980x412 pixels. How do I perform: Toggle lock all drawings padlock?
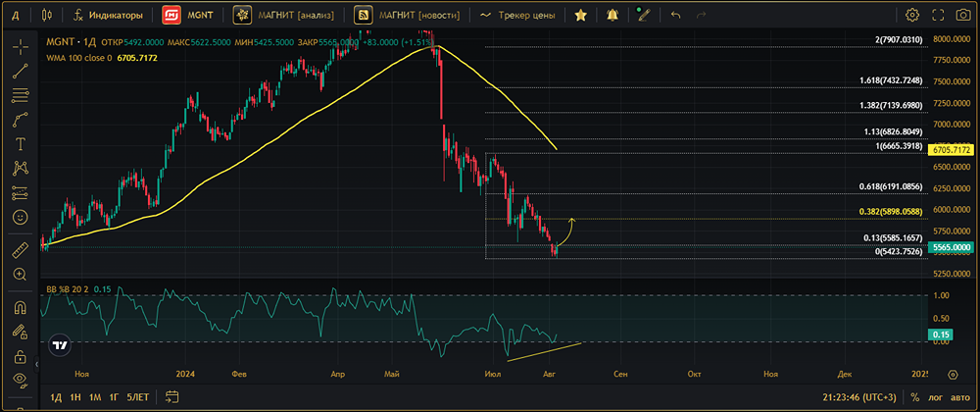tap(20, 357)
